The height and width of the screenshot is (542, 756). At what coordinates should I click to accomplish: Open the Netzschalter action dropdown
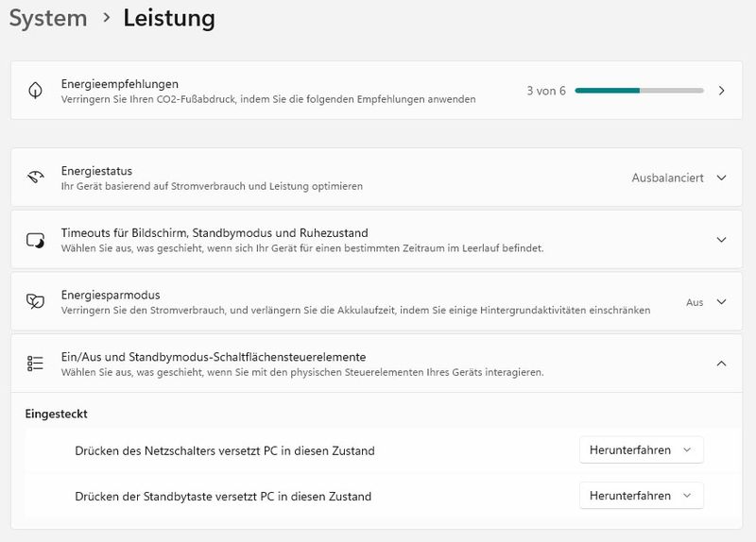(641, 450)
